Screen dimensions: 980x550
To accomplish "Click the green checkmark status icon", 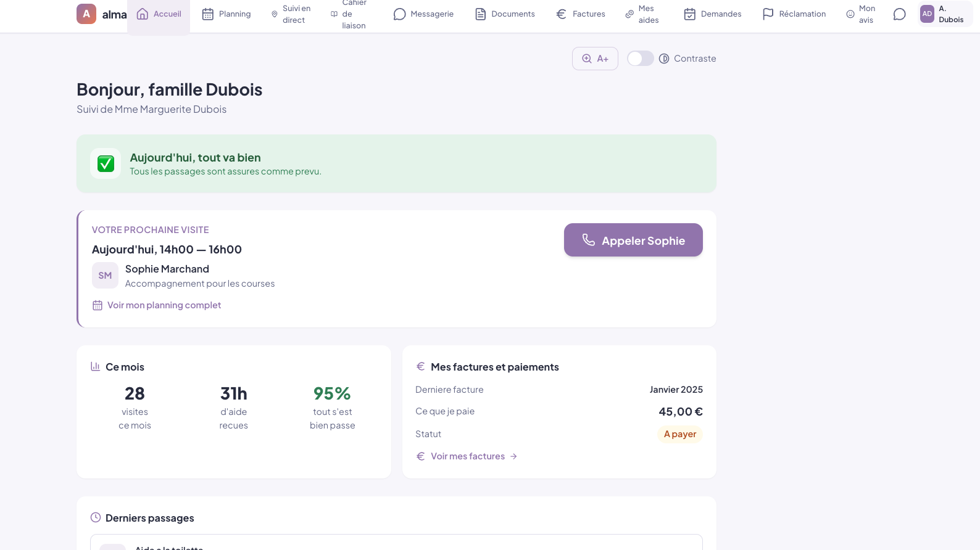I will click(x=106, y=163).
